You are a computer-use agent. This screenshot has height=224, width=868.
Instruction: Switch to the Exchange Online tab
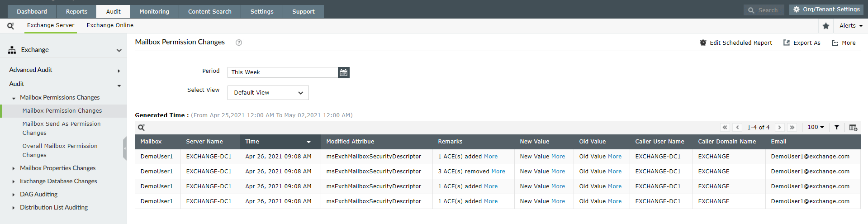[110, 25]
